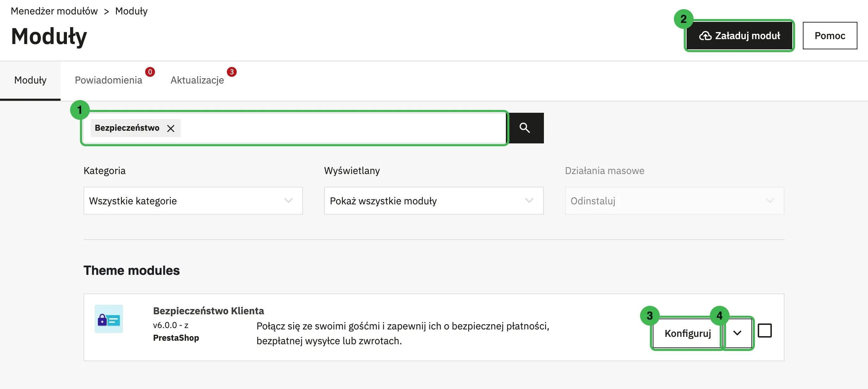Open the Wszystkie kategorie dropdown
868x389 pixels.
coord(193,201)
